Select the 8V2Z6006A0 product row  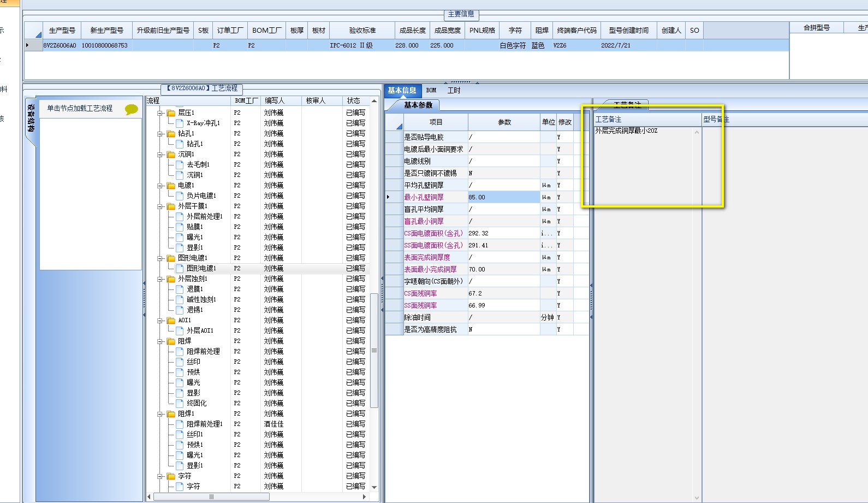pos(407,45)
